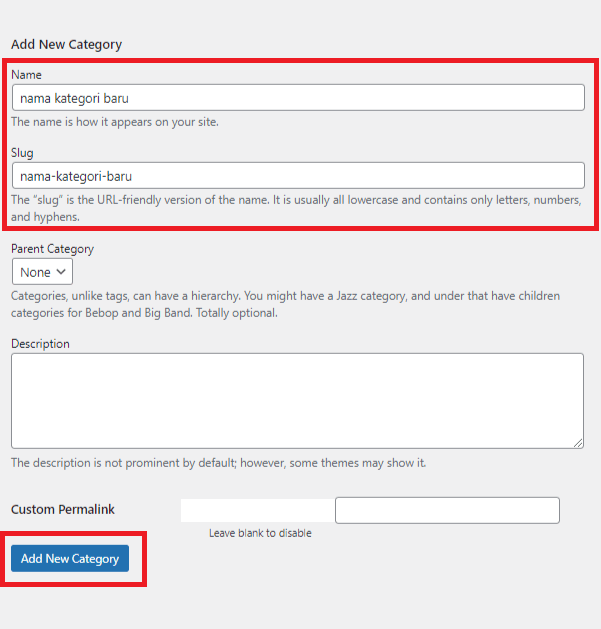Click the blank URL prefix area beside Custom Permalink
Image resolution: width=601 pixels, height=629 pixels.
(257, 510)
